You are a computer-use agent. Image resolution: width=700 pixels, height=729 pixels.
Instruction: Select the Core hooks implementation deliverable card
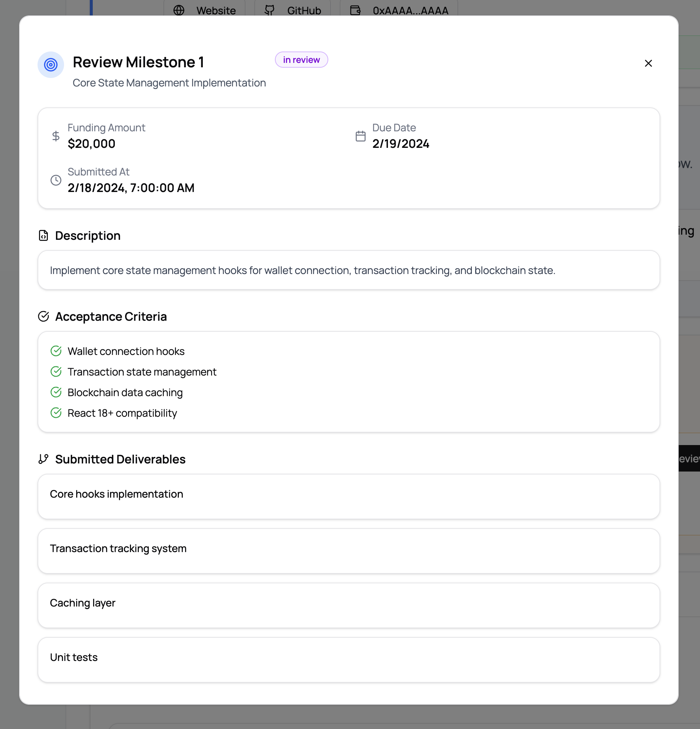point(349,497)
